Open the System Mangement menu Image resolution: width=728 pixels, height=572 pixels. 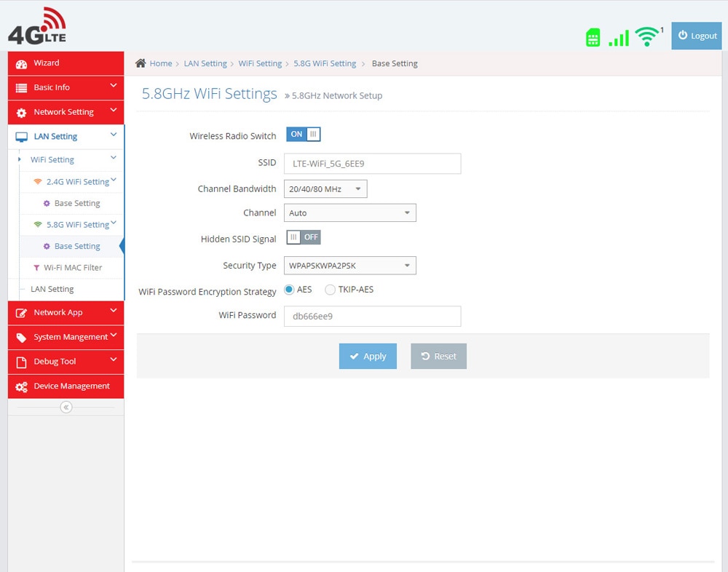tap(66, 337)
